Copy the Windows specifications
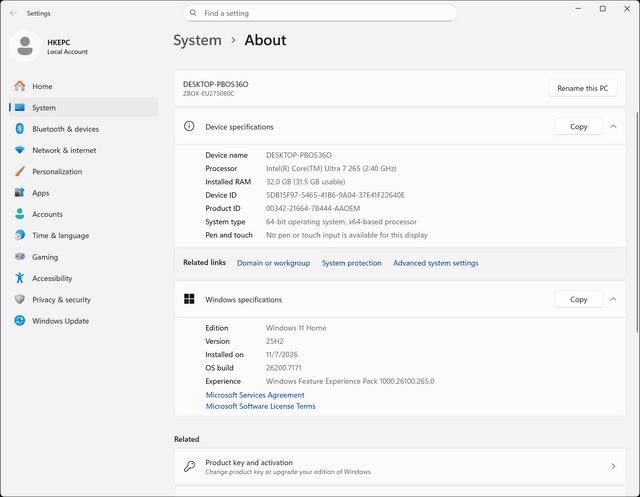Image resolution: width=640 pixels, height=497 pixels. tap(578, 299)
